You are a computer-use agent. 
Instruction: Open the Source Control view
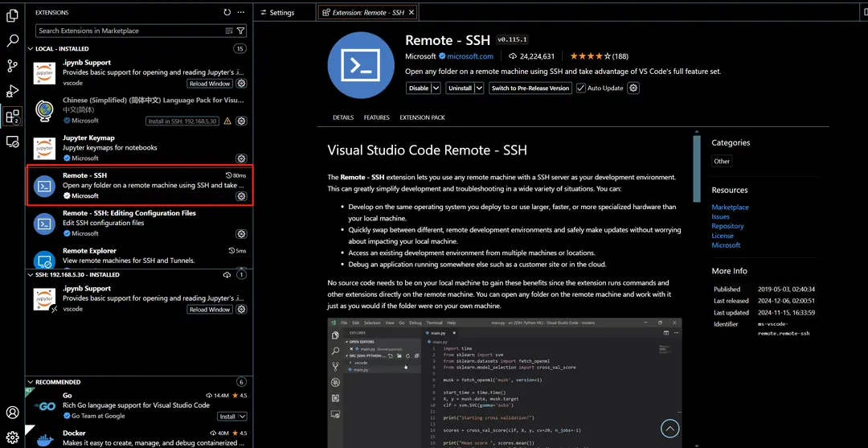point(12,67)
